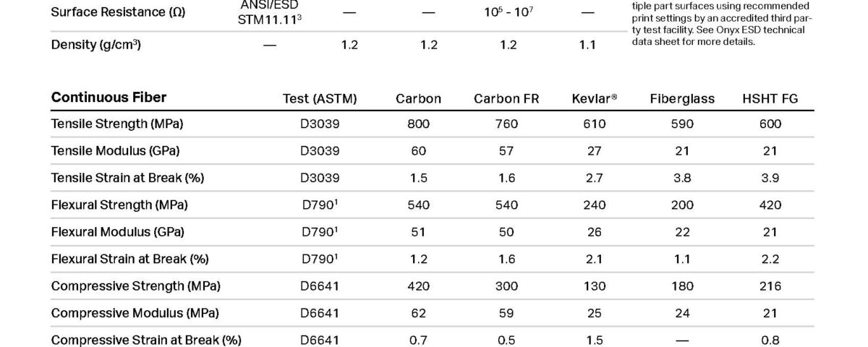Select the Carbon FR column header
Image resolution: width=868 pixels, height=347 pixels.
coord(506,99)
